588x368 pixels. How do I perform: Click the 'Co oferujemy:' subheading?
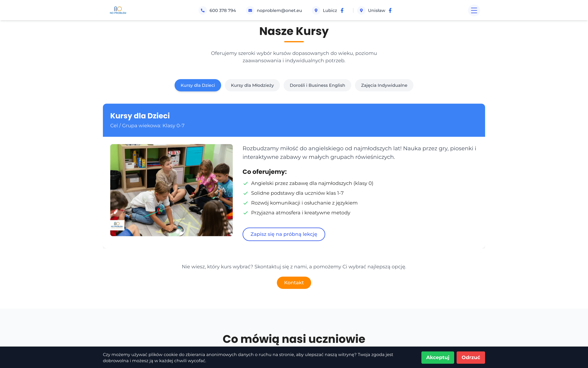[x=264, y=172]
